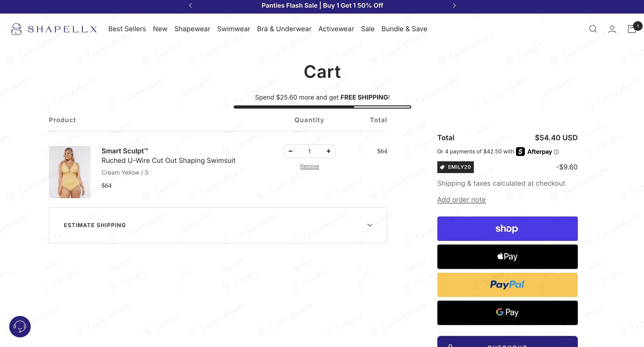
Task: Click Shipping & taxes calculated at checkout text
Action: (501, 183)
